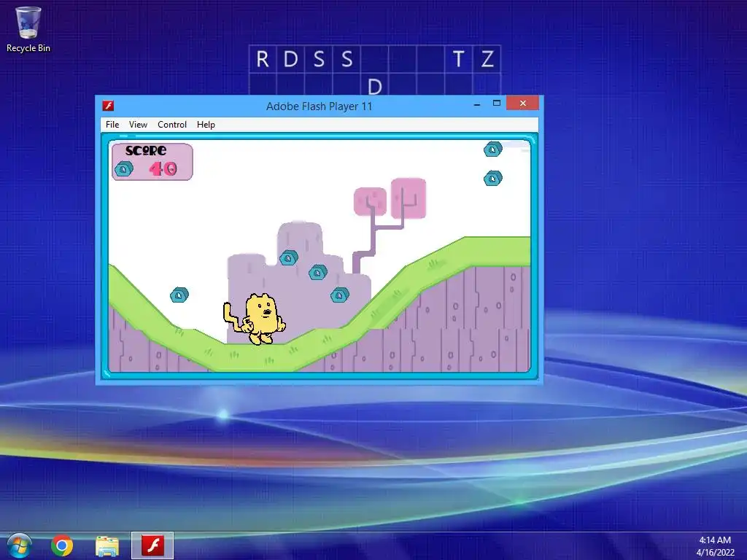Click the letter Z tile on the desktop

click(487, 59)
